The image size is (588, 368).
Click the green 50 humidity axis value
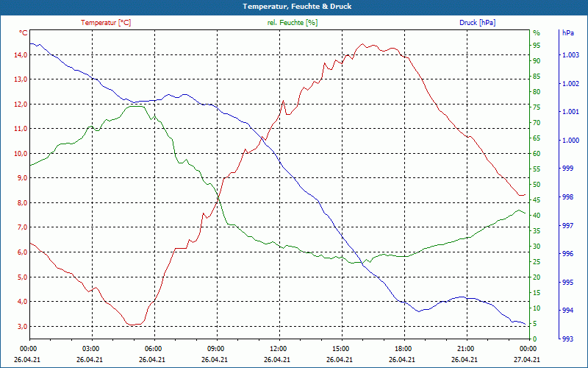(537, 185)
